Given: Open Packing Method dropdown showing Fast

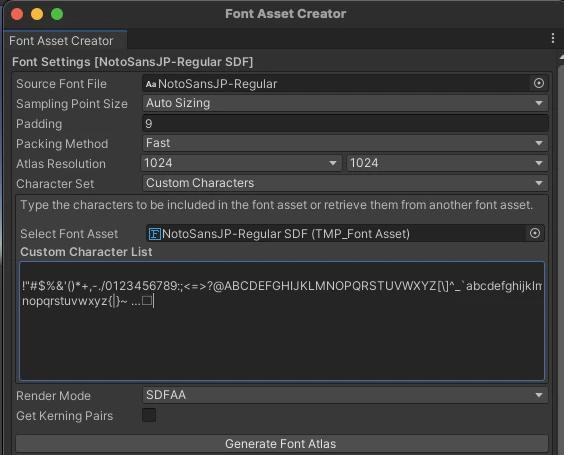Looking at the screenshot, I should (x=345, y=143).
